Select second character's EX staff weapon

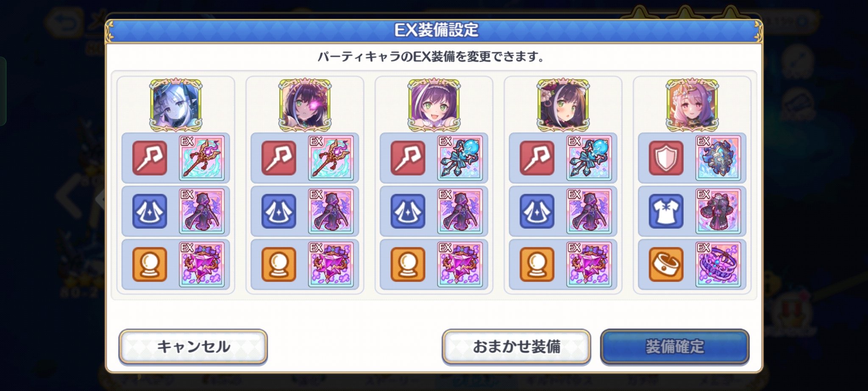tap(331, 158)
